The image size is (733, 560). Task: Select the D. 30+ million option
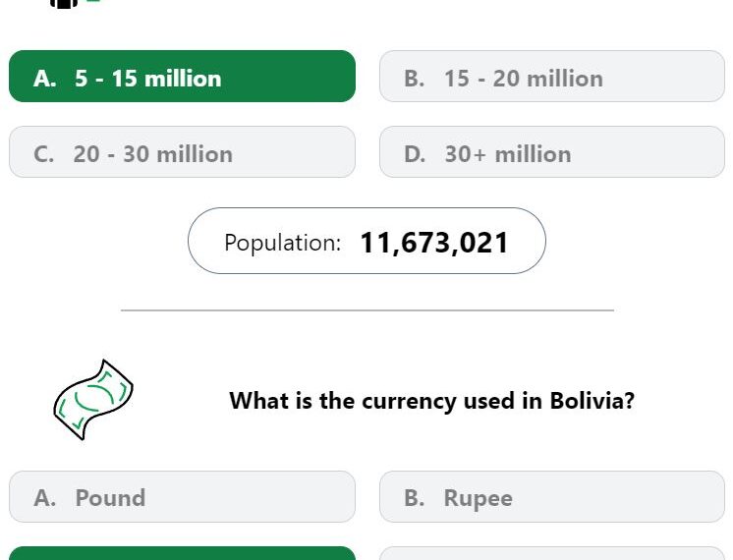(552, 152)
